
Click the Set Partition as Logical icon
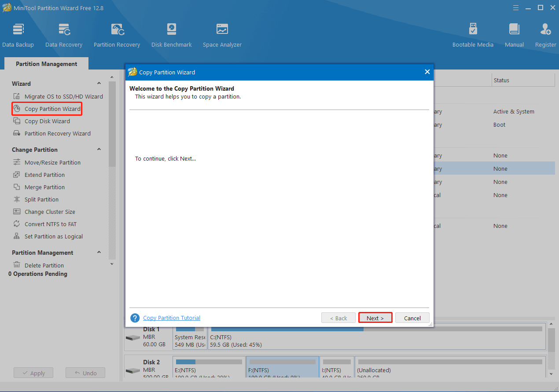(x=16, y=236)
